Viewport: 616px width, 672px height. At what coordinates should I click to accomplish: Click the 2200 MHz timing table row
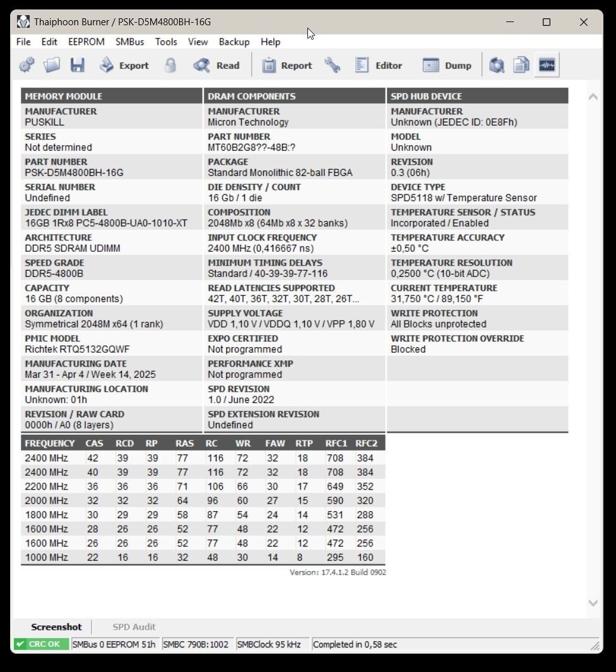[x=203, y=486]
